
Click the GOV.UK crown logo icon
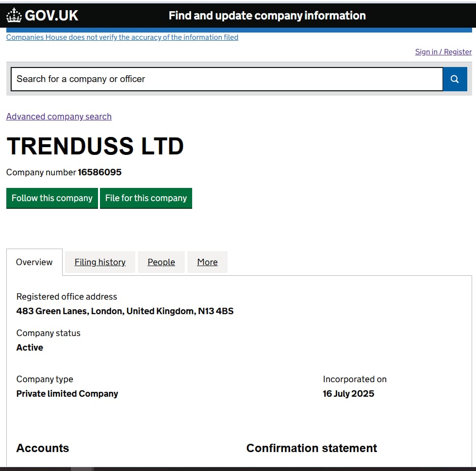click(x=14, y=15)
